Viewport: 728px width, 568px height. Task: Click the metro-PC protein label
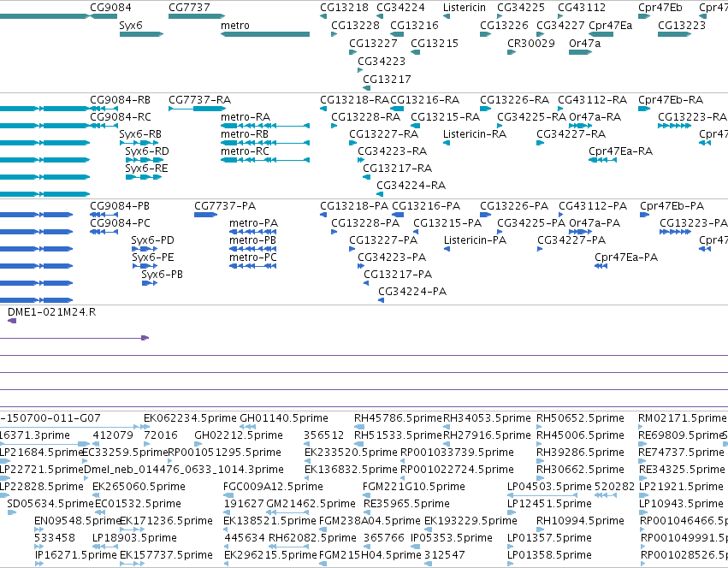click(x=253, y=257)
